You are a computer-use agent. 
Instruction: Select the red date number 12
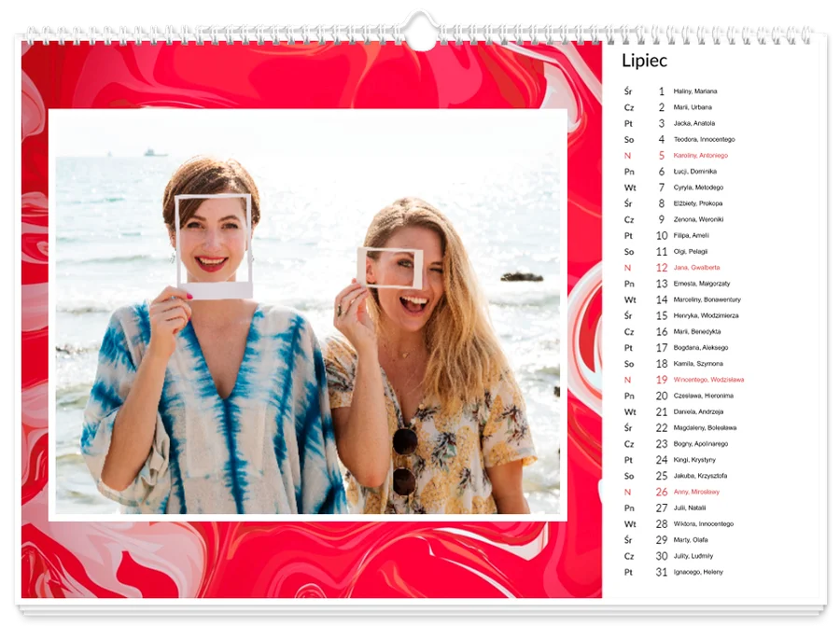662,268
